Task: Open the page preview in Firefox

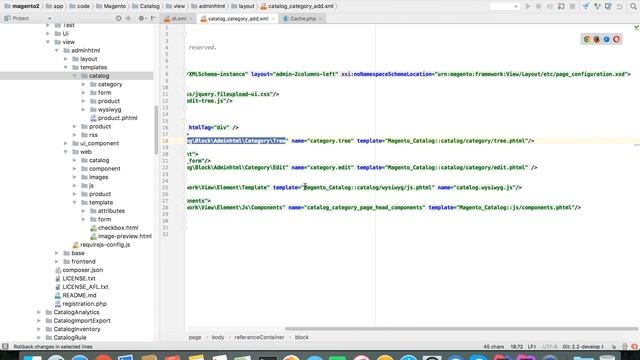Action: click(x=597, y=39)
